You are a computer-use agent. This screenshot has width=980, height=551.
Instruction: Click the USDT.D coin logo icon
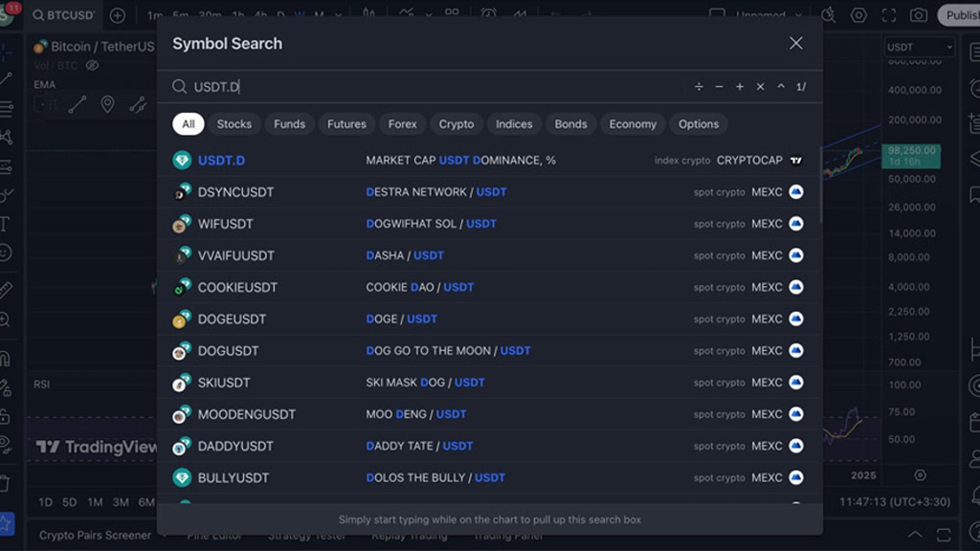(x=182, y=161)
